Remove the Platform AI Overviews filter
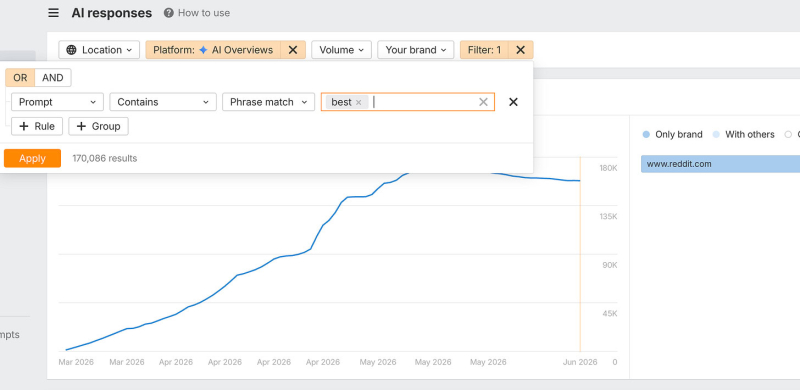 [x=293, y=50]
